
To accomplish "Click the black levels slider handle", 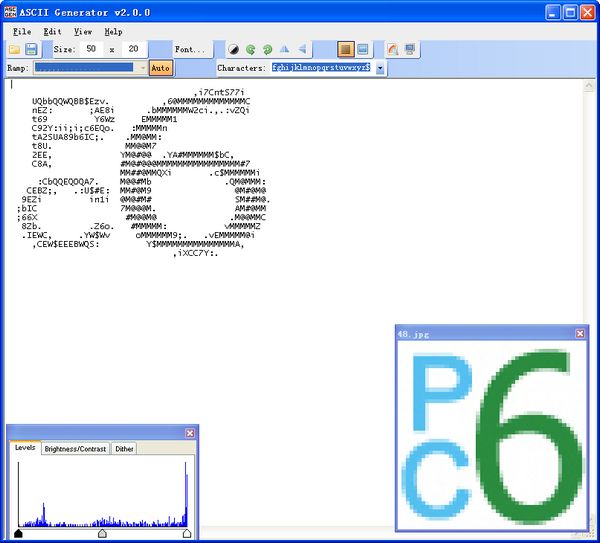I will coord(18,533).
